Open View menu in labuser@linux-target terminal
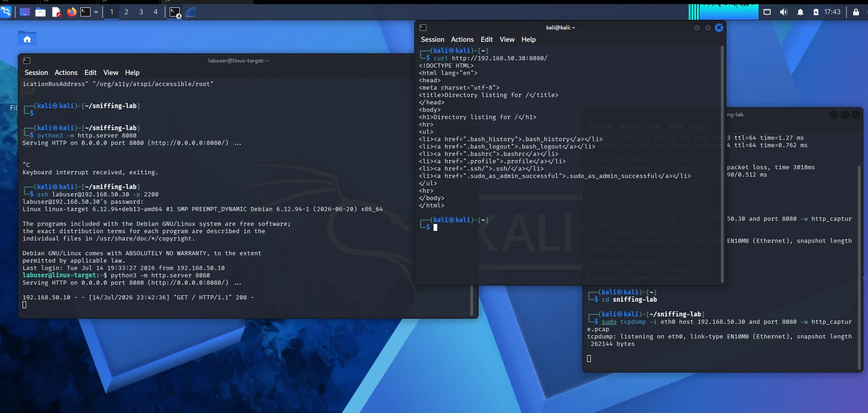This screenshot has width=868, height=413. (111, 73)
